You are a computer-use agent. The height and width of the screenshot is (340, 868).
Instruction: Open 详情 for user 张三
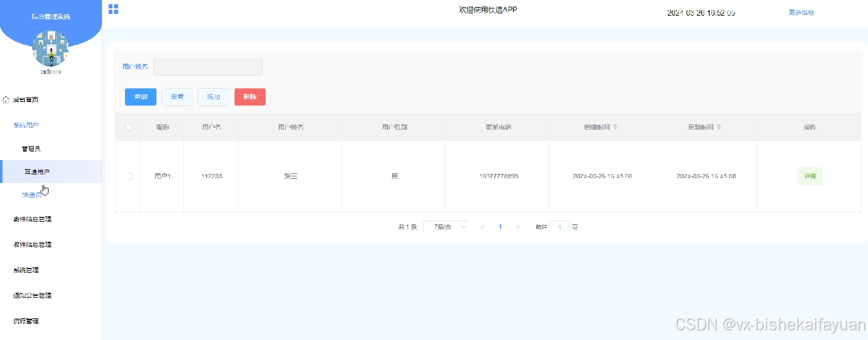[810, 176]
